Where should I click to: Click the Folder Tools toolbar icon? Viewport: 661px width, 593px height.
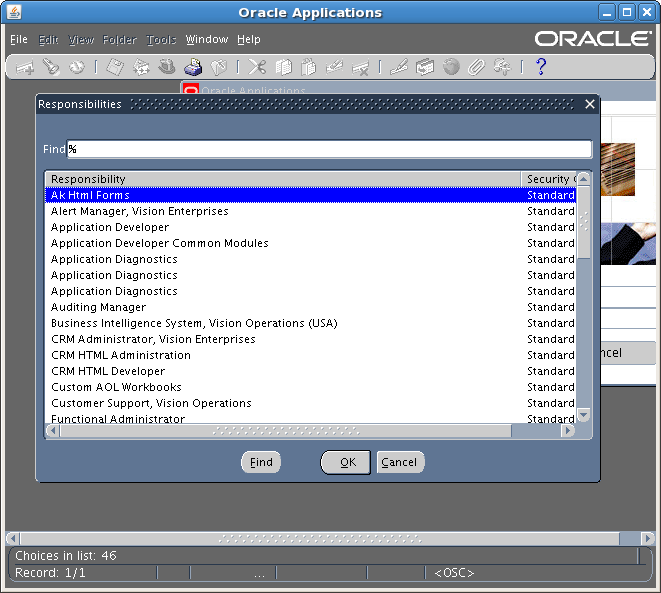click(502, 67)
